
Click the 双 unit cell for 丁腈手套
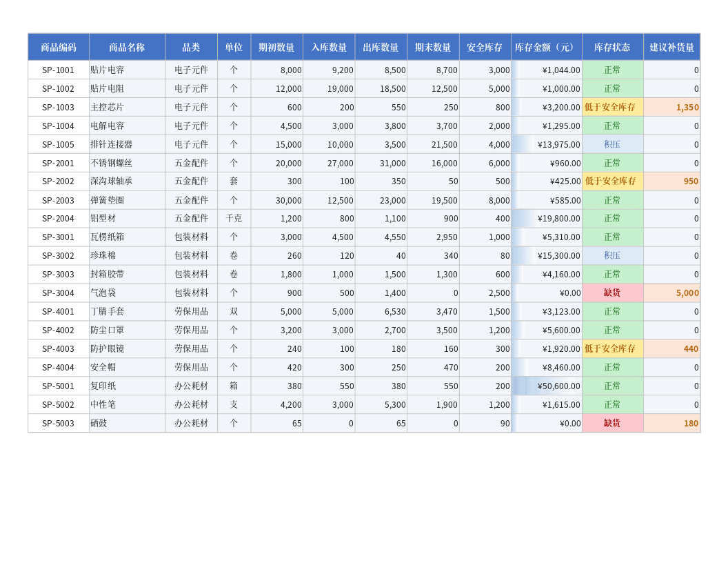coord(234,312)
